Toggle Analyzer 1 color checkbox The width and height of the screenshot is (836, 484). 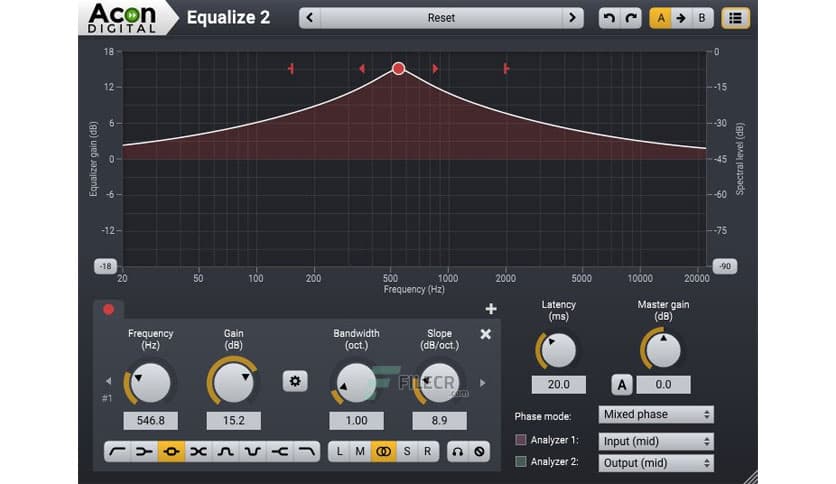point(521,440)
